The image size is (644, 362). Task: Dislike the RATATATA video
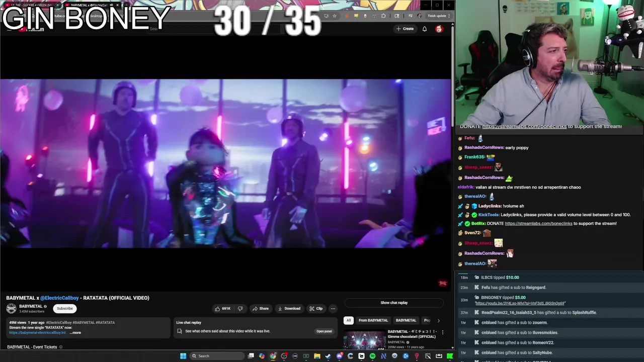tap(240, 309)
